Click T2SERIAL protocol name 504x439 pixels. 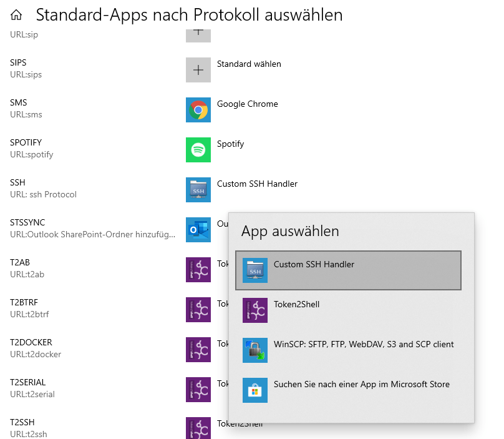27,382
